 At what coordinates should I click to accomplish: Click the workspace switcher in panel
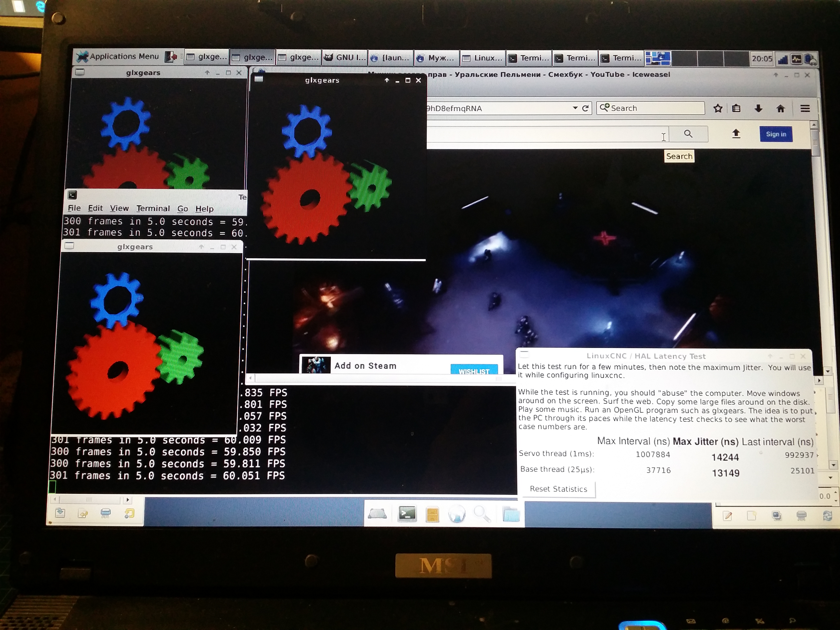[658, 58]
